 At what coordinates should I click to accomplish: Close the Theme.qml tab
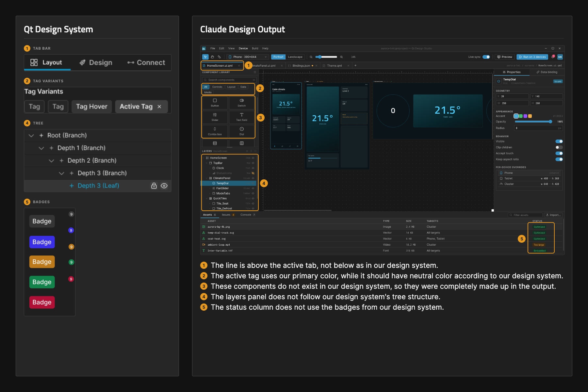coord(348,66)
